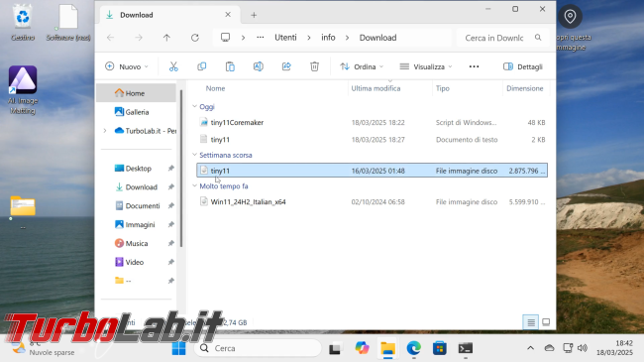Open Microsoft Edge from taskbar

(x=413, y=348)
